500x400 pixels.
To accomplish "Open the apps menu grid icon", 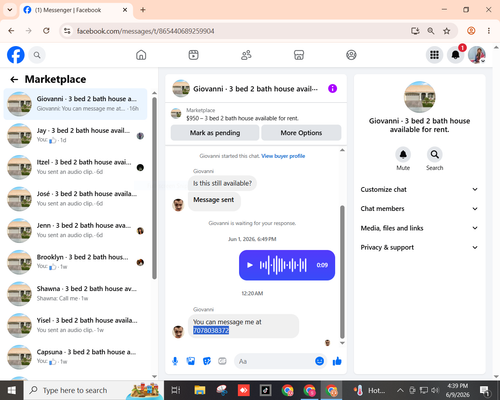I will coord(434,55).
